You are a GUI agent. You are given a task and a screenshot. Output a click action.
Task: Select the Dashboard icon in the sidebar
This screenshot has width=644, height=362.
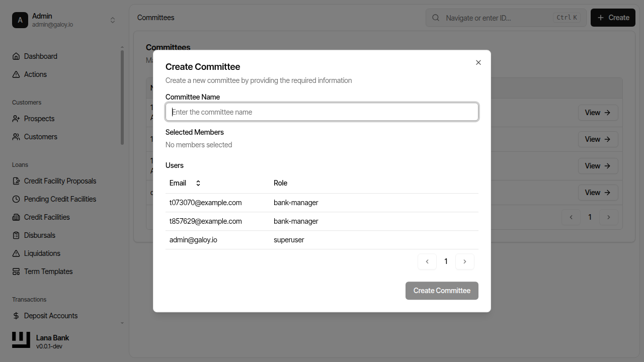[16, 56]
